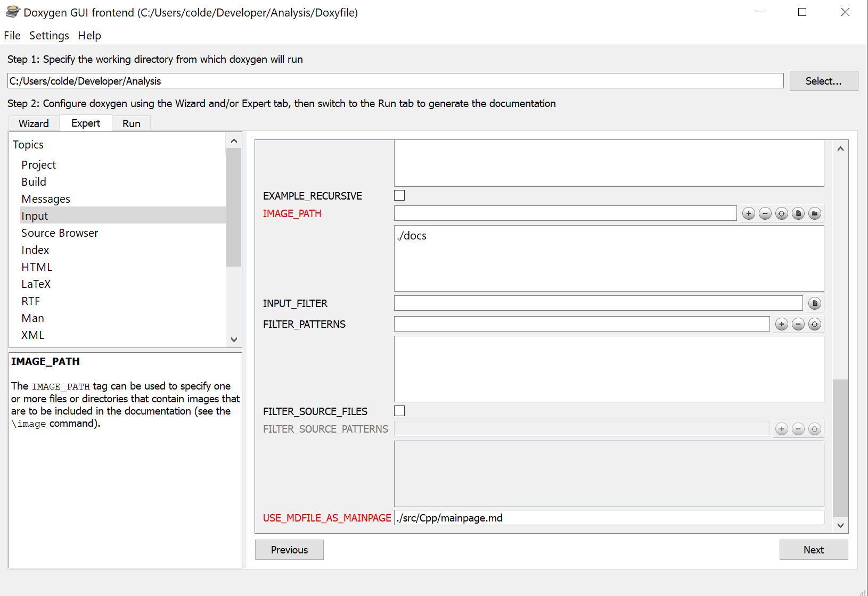The image size is (868, 596).
Task: Open the File menu
Action: [x=12, y=36]
